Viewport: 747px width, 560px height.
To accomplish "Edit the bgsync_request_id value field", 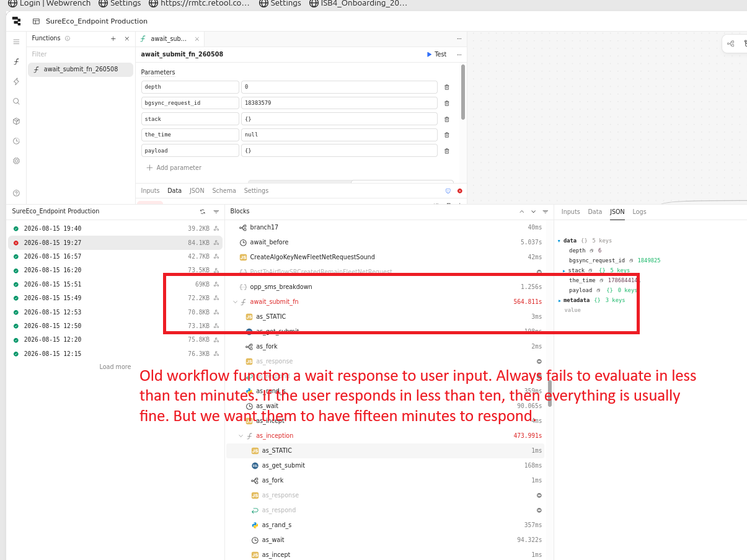I will point(339,103).
